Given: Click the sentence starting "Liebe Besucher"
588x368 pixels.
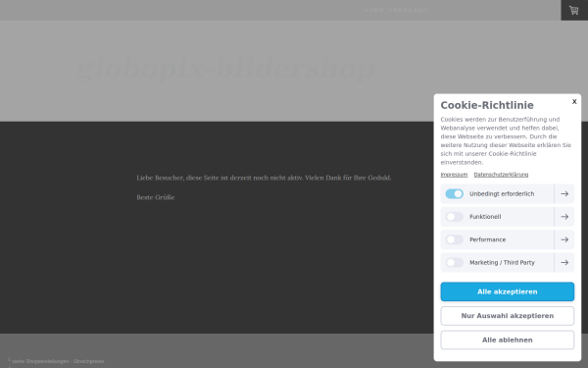Looking at the screenshot, I should click(x=264, y=178).
